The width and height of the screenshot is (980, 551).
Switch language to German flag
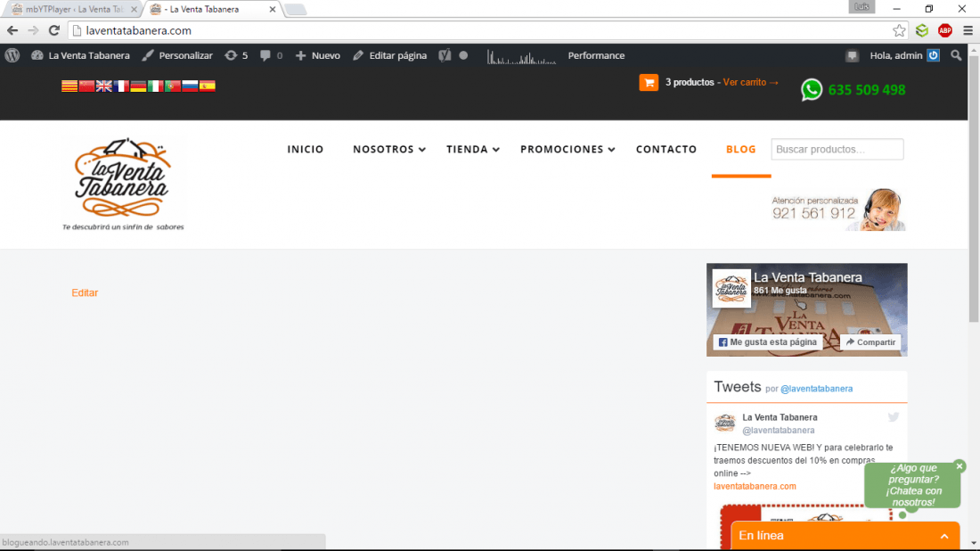pyautogui.click(x=138, y=86)
